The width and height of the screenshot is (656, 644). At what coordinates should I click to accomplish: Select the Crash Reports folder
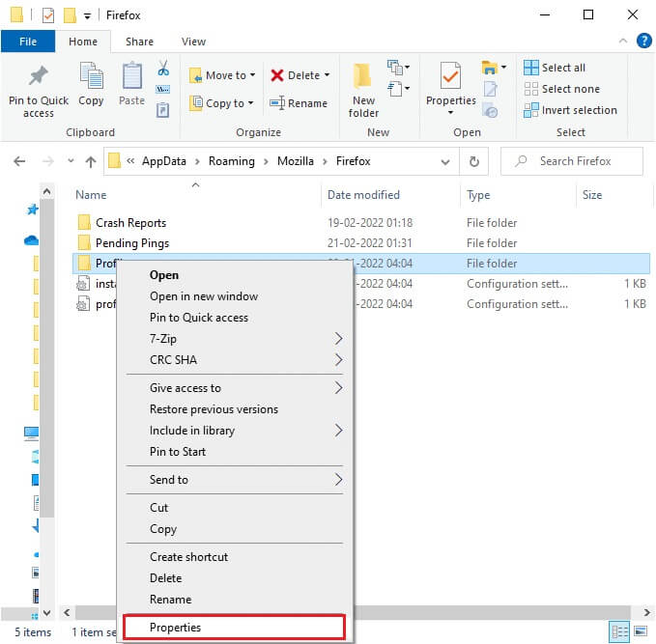point(130,223)
